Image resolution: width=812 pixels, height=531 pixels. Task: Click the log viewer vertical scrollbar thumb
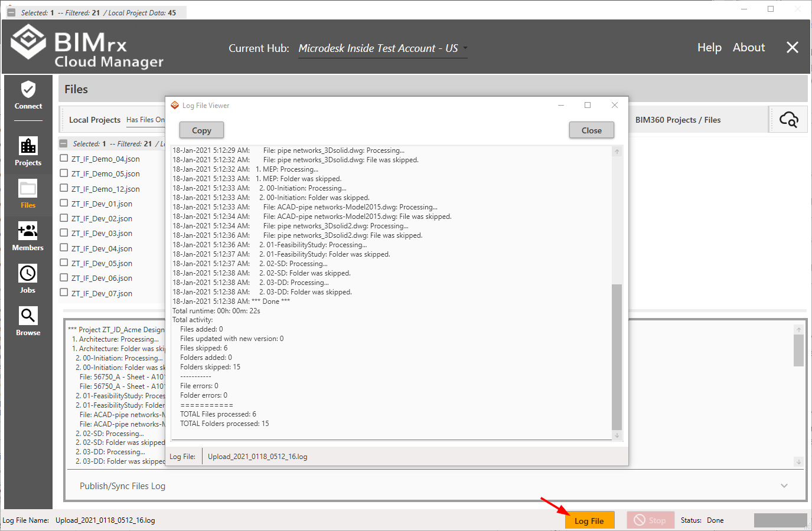tap(617, 357)
